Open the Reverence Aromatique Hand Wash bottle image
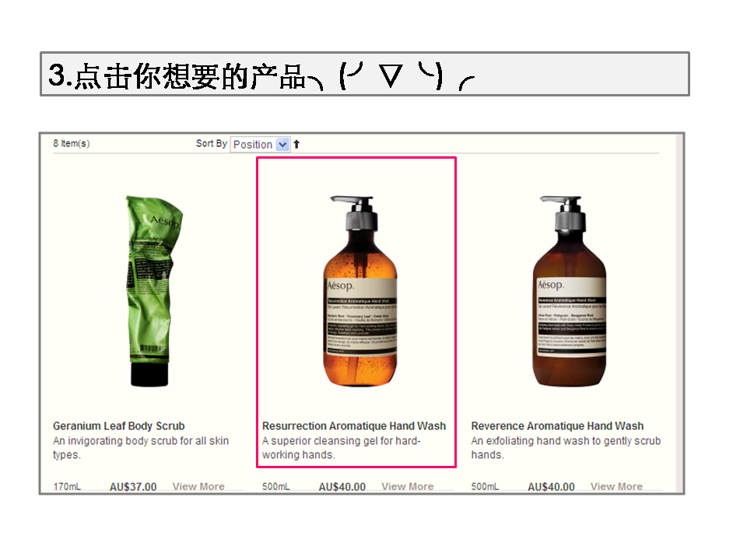 570,290
